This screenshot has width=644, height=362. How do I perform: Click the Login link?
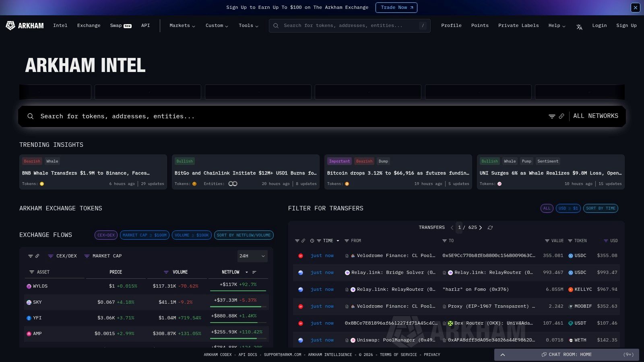click(599, 26)
